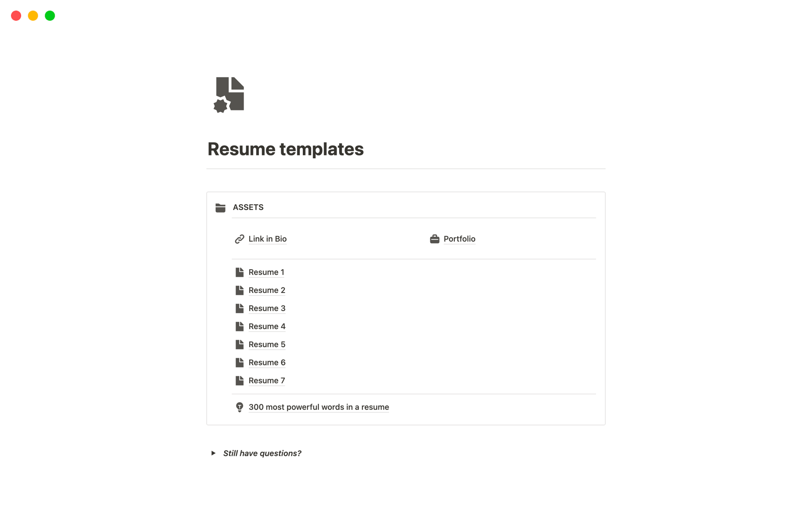The width and height of the screenshot is (812, 508).
Task: Click the red close button in the titlebar
Action: tap(16, 15)
